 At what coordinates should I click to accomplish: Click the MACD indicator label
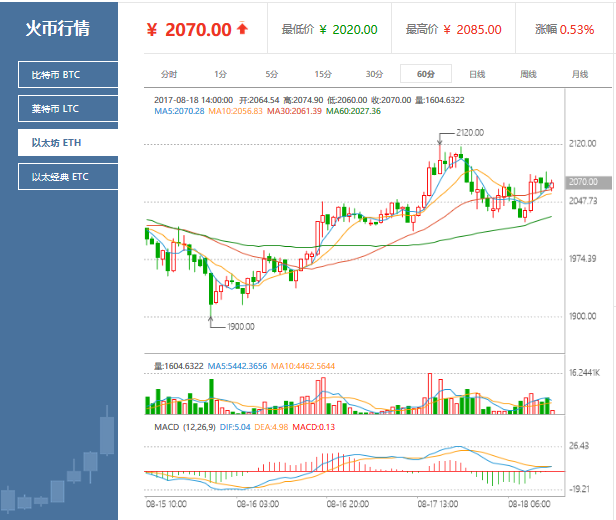(165, 427)
